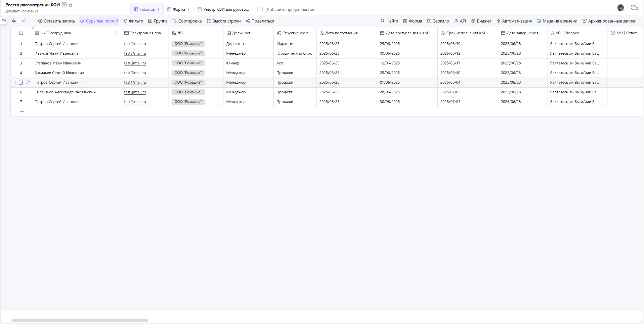
Task: Click the cloud sync status icon
Action: click(634, 8)
